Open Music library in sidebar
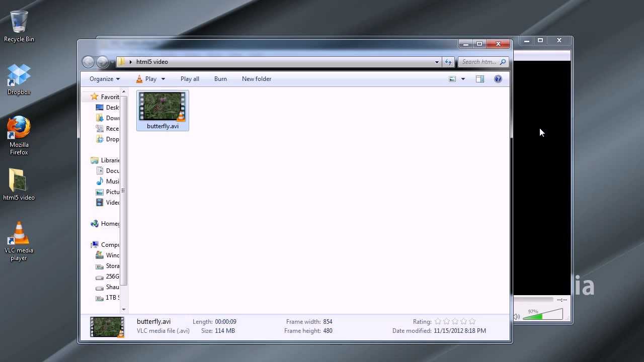Screen dimensions: 644x362 108,182
